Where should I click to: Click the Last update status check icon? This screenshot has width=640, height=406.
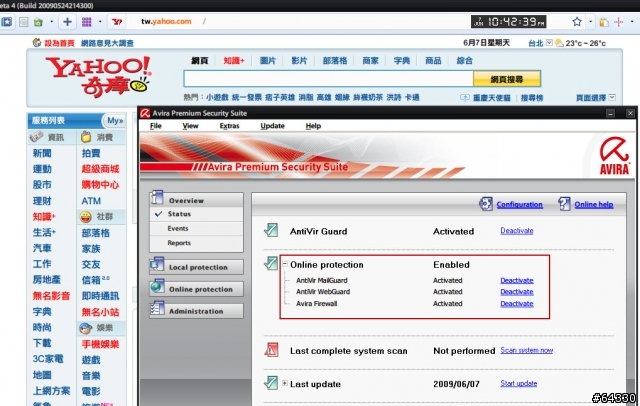point(271,383)
